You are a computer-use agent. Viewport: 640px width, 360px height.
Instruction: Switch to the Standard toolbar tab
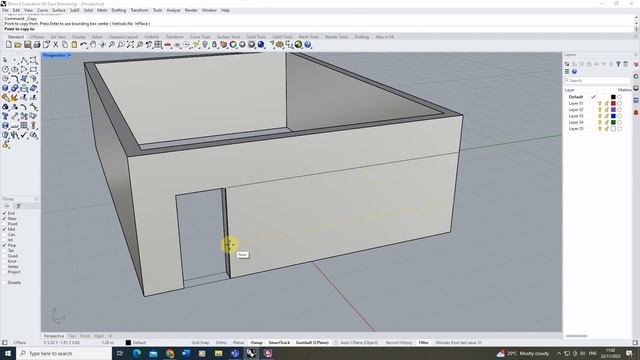(16, 37)
